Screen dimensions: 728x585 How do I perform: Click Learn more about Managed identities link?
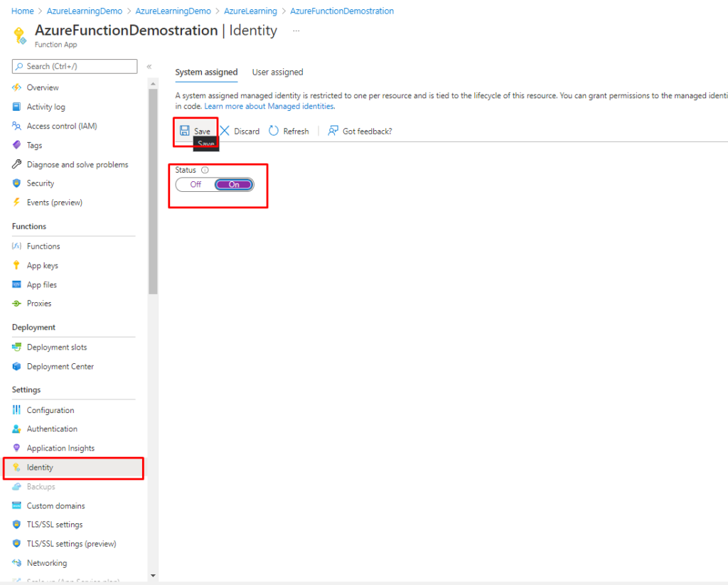[269, 107]
